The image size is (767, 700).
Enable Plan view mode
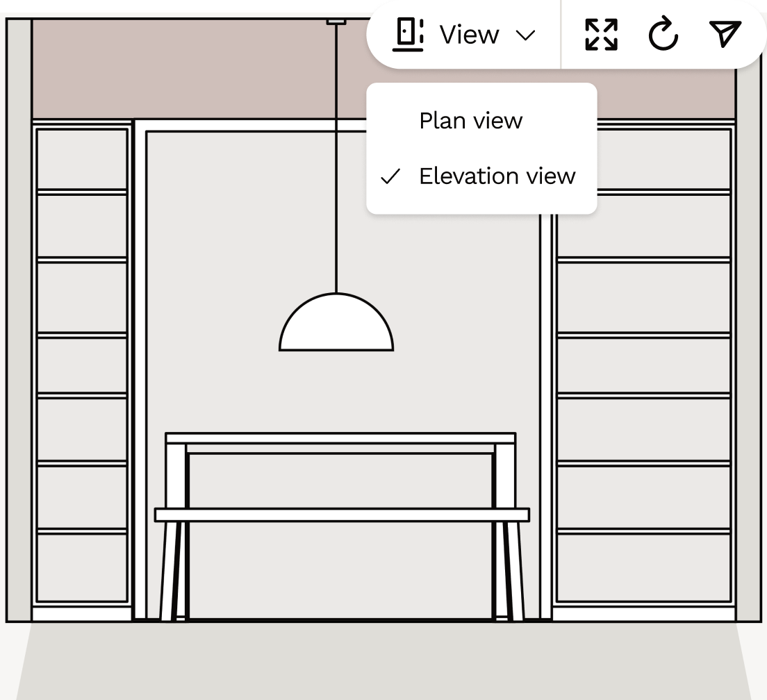[470, 120]
